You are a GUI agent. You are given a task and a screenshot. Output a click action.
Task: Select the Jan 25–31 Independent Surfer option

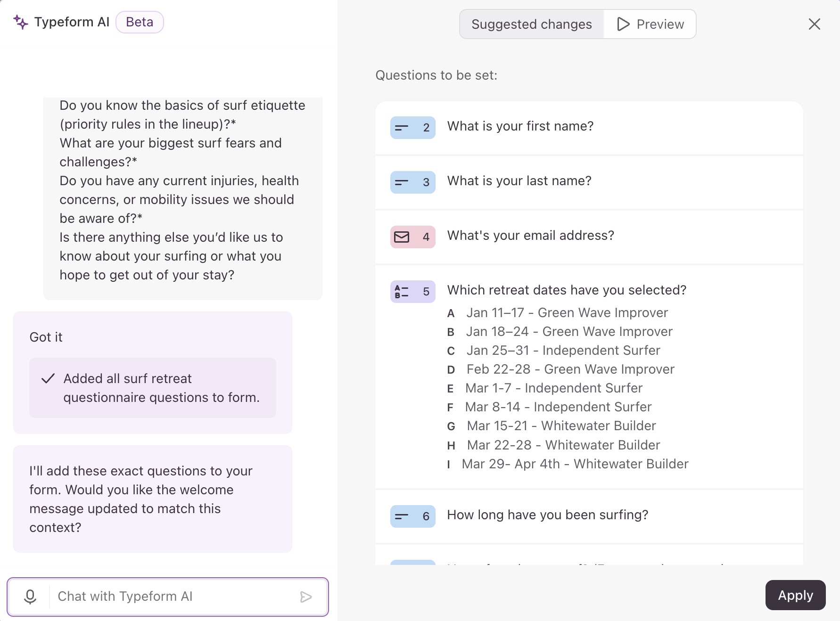[x=563, y=351]
